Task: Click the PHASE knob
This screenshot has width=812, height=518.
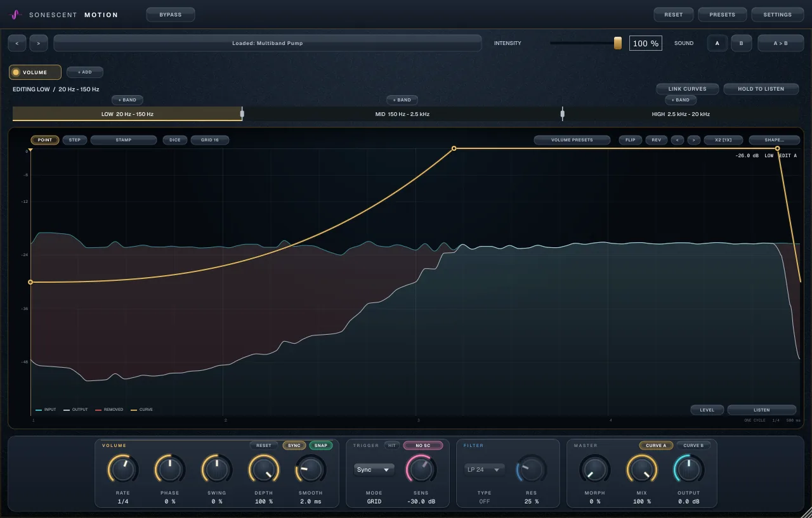Action: click(169, 470)
